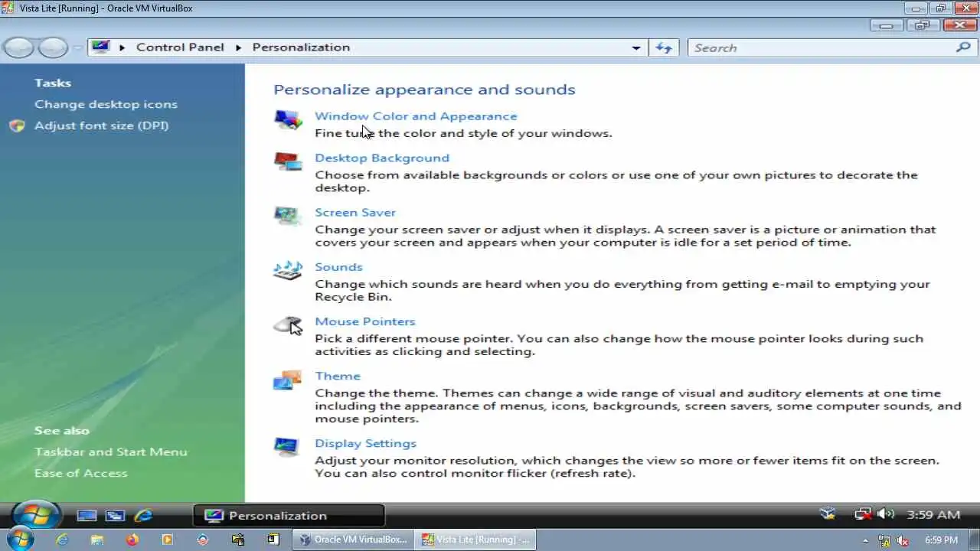The width and height of the screenshot is (980, 551).
Task: Click the Theme icon
Action: pos(288,380)
